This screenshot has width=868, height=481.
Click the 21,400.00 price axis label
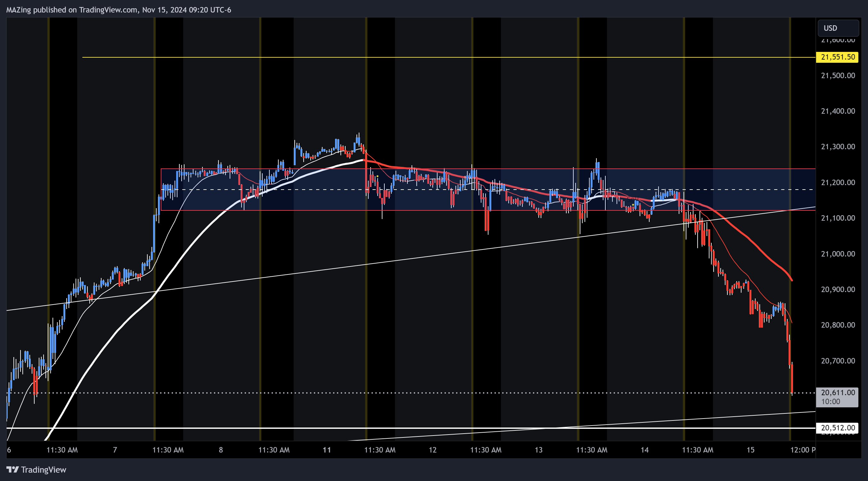tap(838, 111)
